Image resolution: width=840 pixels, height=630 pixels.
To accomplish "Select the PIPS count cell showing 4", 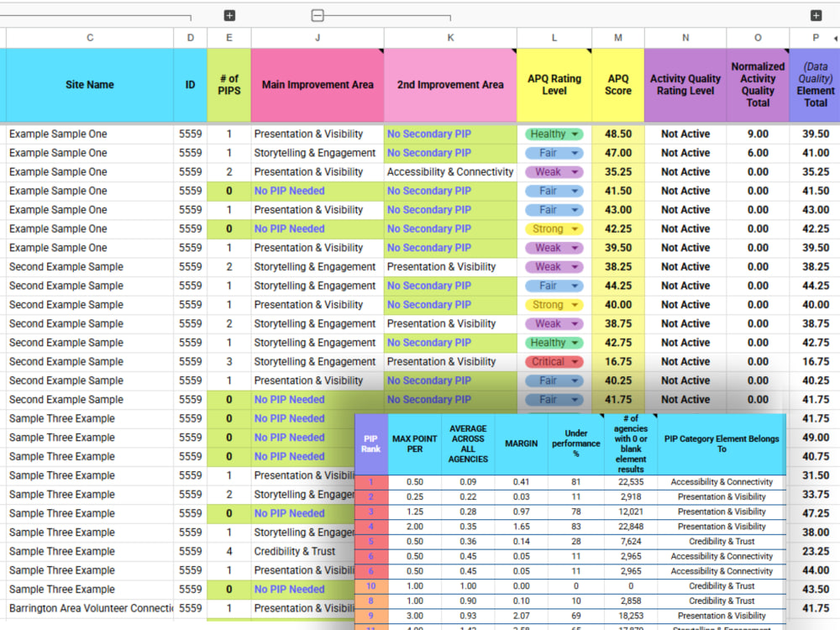I will 229,551.
